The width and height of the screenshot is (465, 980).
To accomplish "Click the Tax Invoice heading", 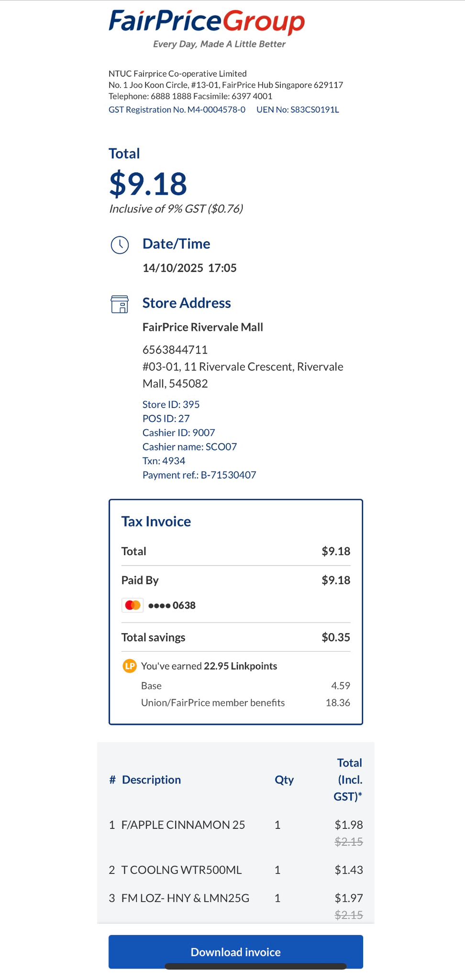I will (x=156, y=522).
